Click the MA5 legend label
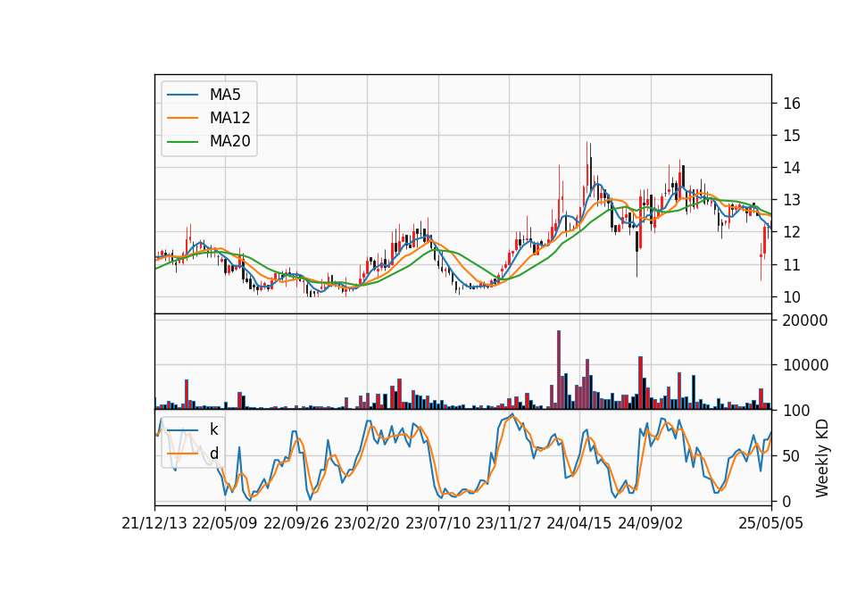 pyautogui.click(x=225, y=95)
